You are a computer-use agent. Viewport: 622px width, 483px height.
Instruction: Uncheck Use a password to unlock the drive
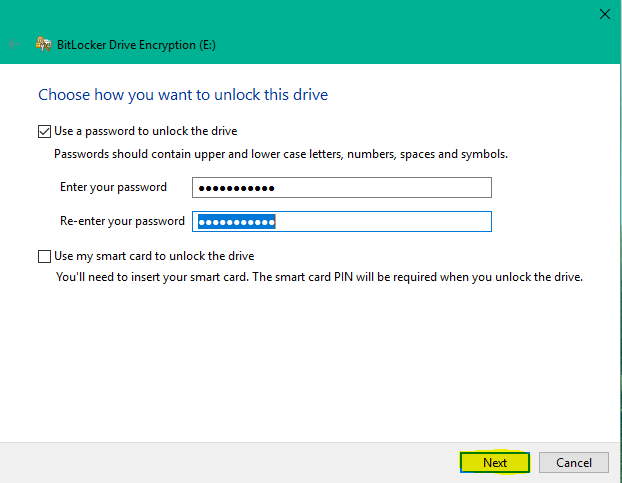tap(44, 131)
